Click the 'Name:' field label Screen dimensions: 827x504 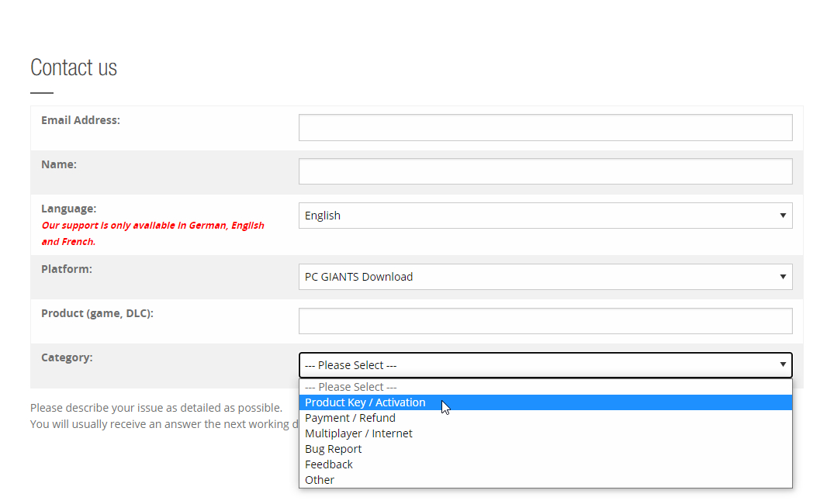point(59,164)
